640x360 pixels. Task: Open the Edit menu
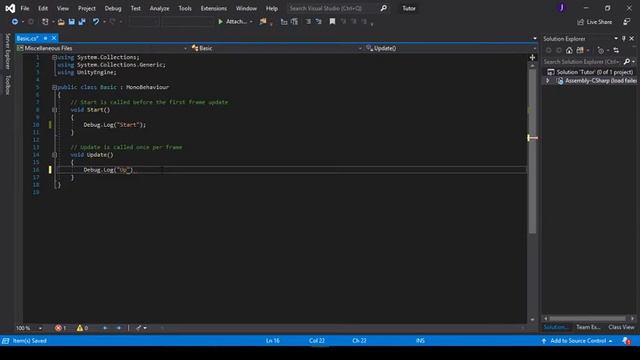[43, 8]
